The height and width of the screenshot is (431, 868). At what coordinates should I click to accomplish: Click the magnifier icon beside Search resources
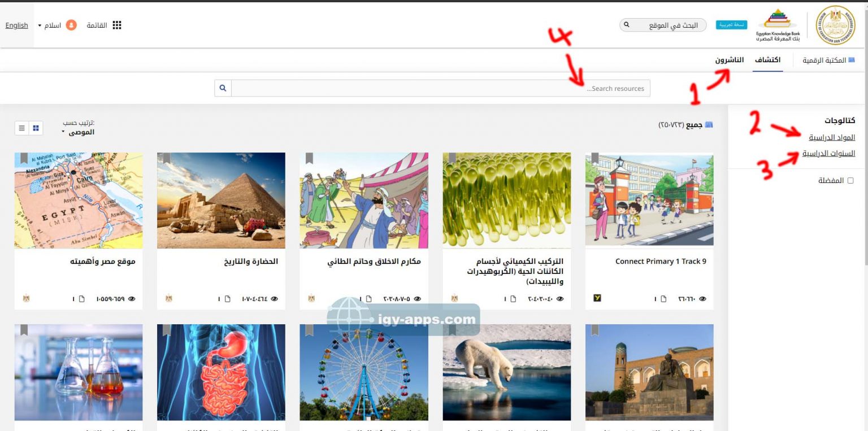pyautogui.click(x=223, y=88)
